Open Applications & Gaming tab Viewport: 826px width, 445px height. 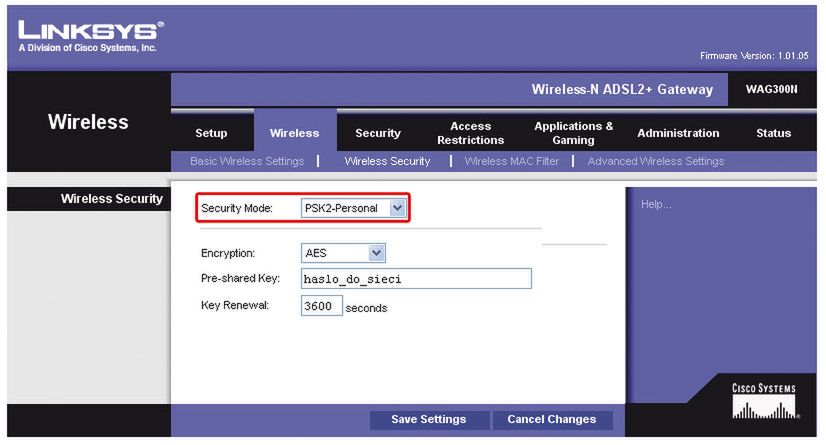coord(573,133)
